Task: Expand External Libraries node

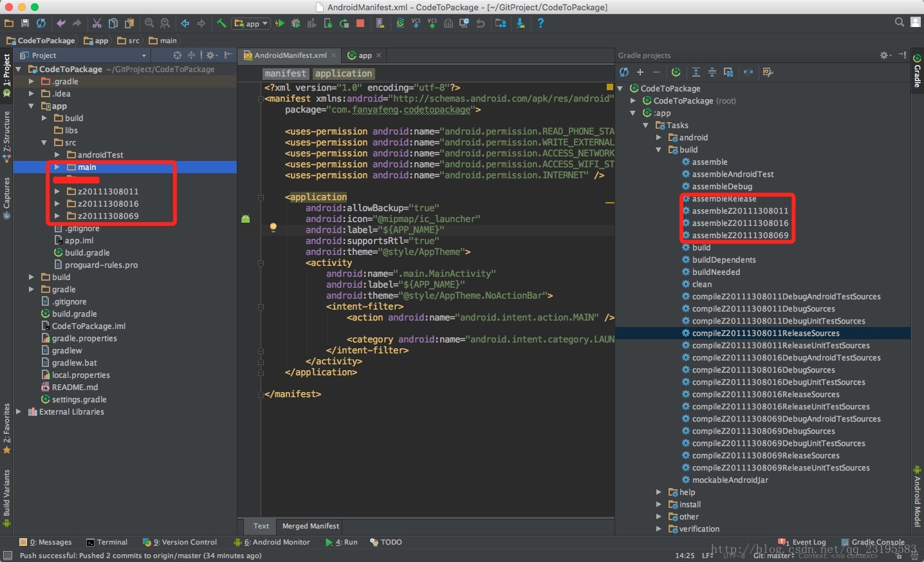Action: (x=18, y=412)
